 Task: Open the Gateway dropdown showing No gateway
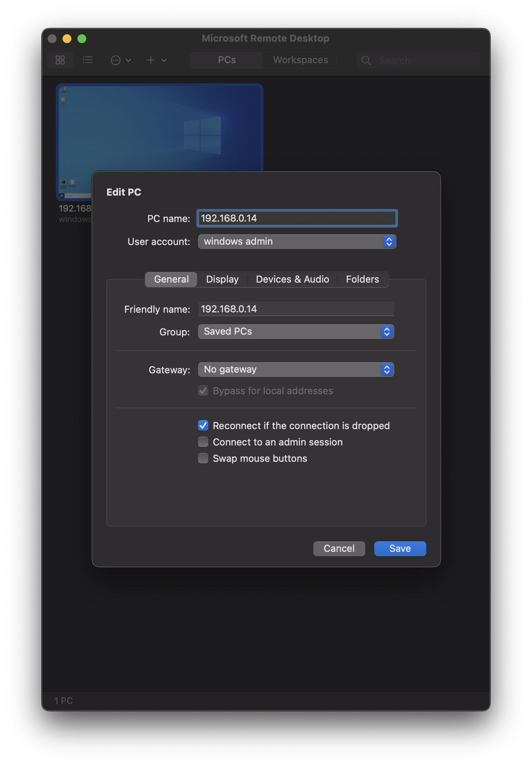296,369
